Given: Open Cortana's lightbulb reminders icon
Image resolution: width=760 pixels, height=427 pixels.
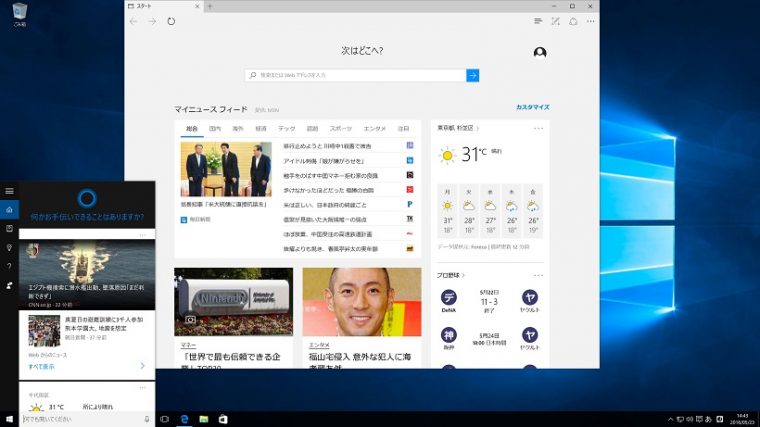Looking at the screenshot, I should 9,248.
